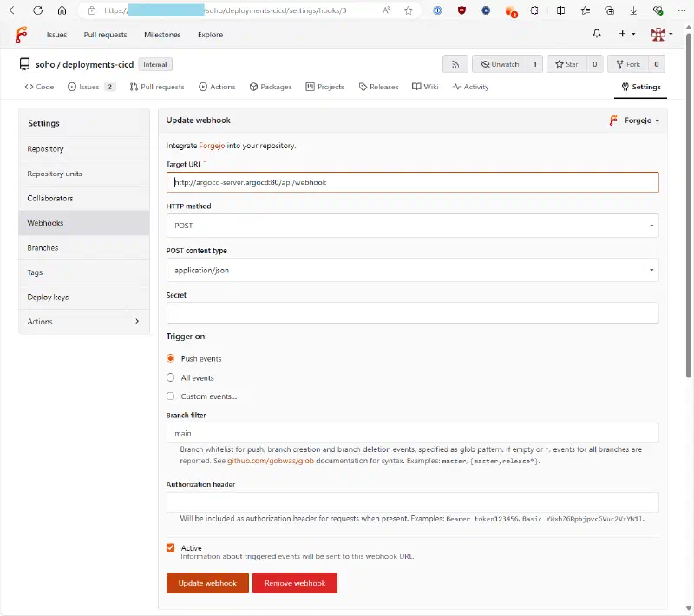Open the deployments-cicd repository link
Image resolution: width=694 pixels, height=616 pixels.
98,64
